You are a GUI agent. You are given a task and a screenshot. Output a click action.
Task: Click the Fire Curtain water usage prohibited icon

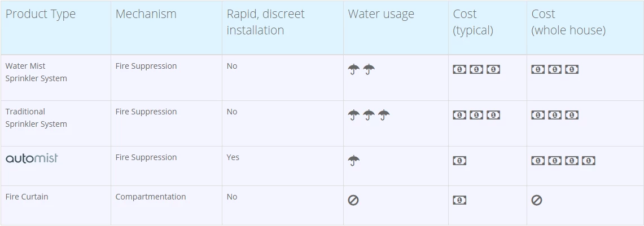point(353,200)
